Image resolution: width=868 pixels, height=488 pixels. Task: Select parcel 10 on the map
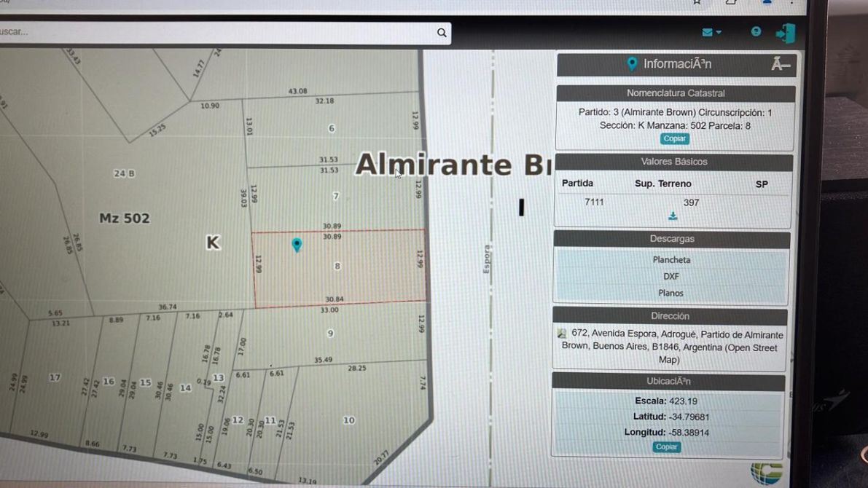pyautogui.click(x=348, y=420)
